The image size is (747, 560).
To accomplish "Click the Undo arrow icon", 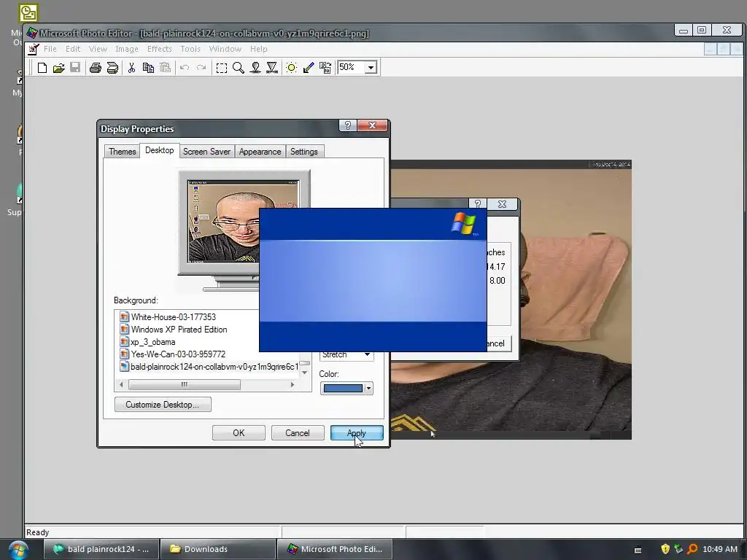I will pyautogui.click(x=185, y=68).
